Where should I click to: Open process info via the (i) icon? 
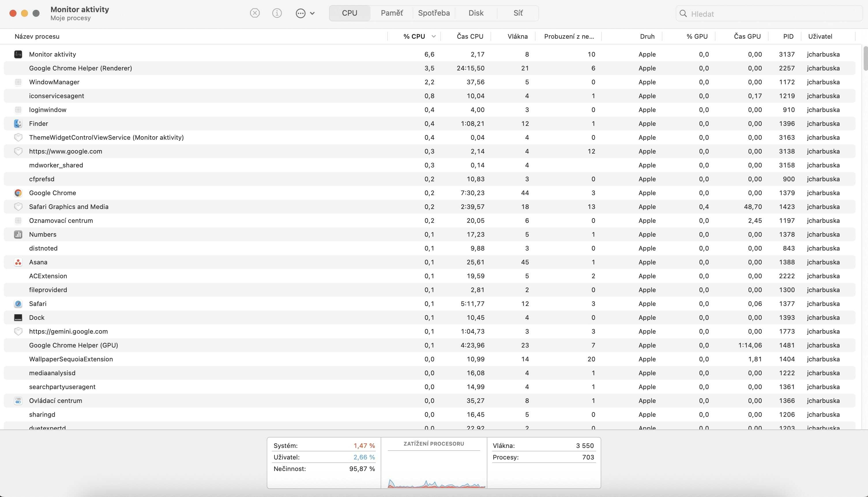(x=277, y=13)
